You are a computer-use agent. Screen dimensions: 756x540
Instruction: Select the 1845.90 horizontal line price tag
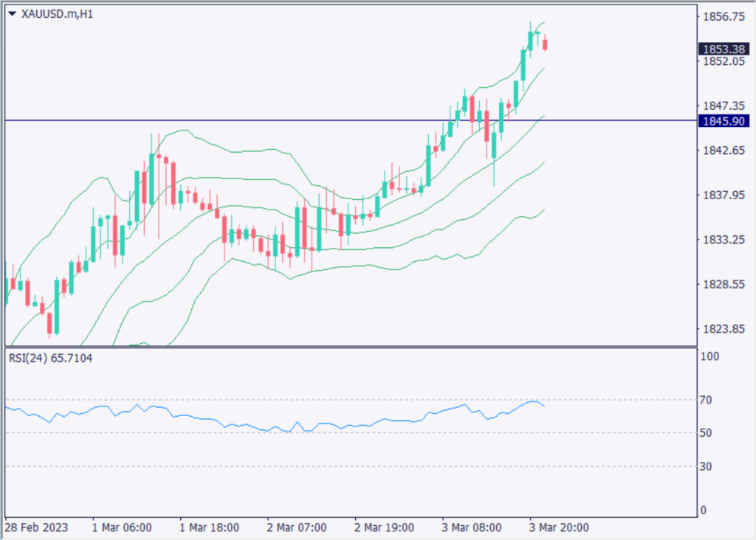click(x=722, y=120)
